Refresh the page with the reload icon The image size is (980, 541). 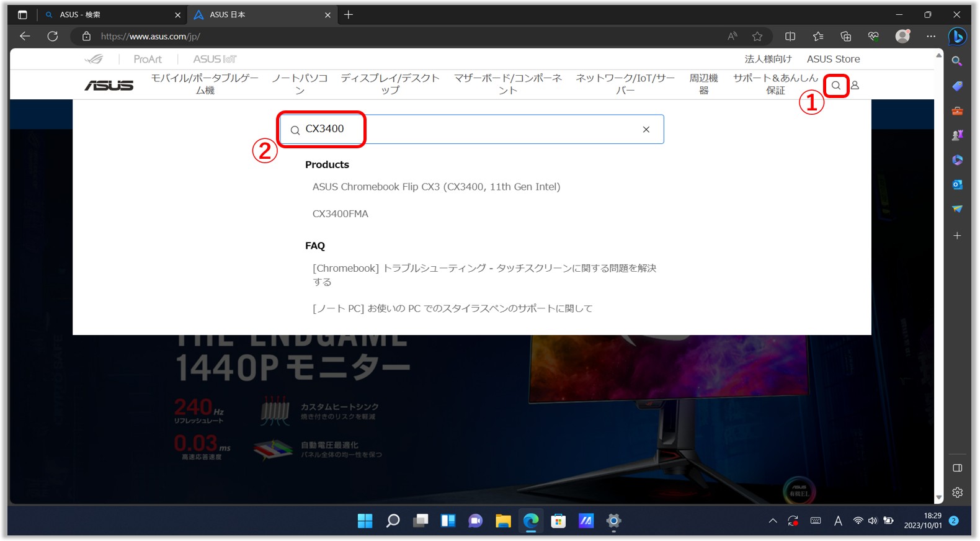pyautogui.click(x=53, y=36)
